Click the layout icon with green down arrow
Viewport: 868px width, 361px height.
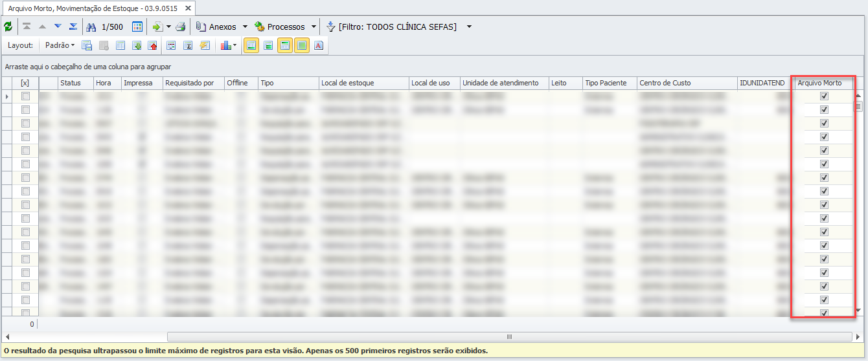137,45
